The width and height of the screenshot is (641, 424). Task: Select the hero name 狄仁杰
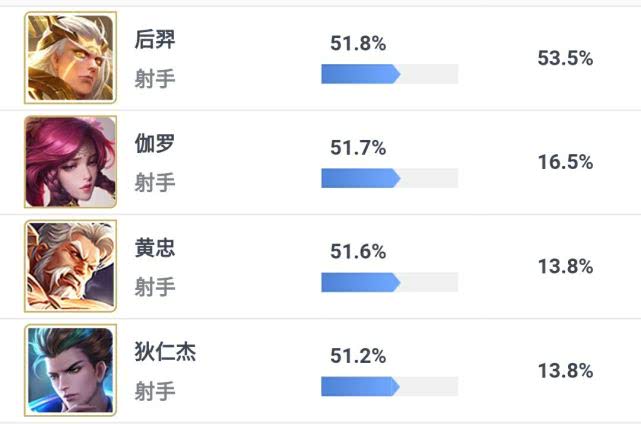click(165, 352)
